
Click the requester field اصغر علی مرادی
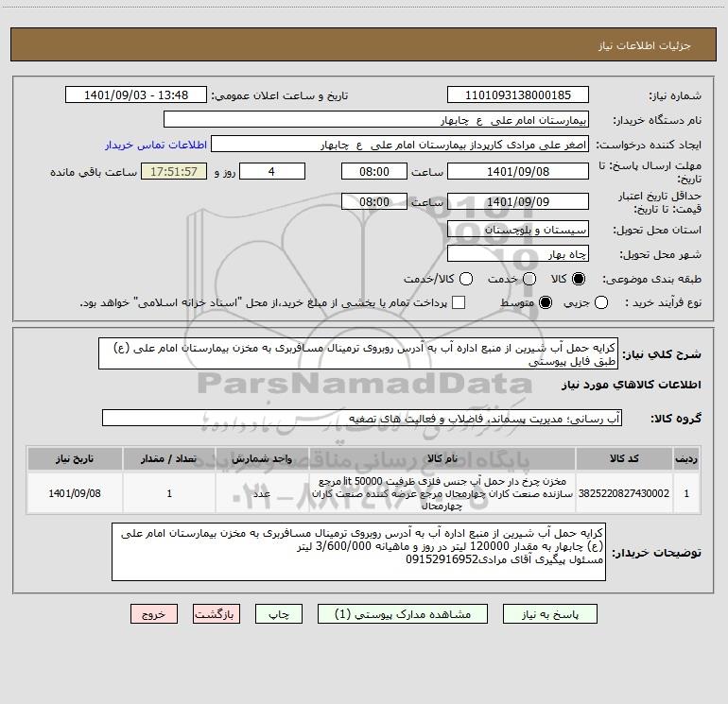[400, 145]
